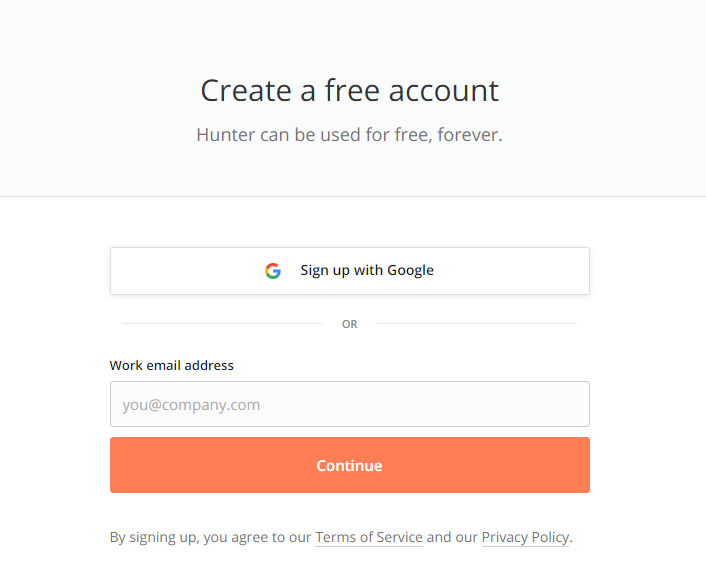Open the Privacy Policy link

[x=525, y=537]
